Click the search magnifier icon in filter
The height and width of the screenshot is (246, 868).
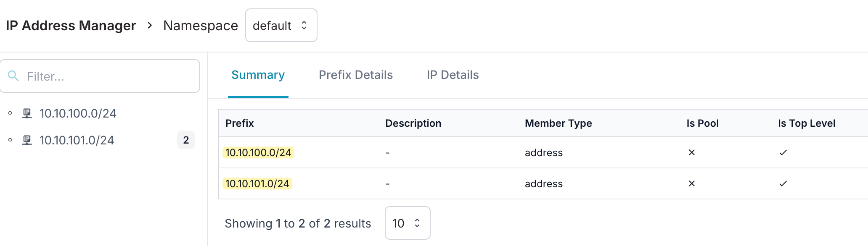point(13,76)
